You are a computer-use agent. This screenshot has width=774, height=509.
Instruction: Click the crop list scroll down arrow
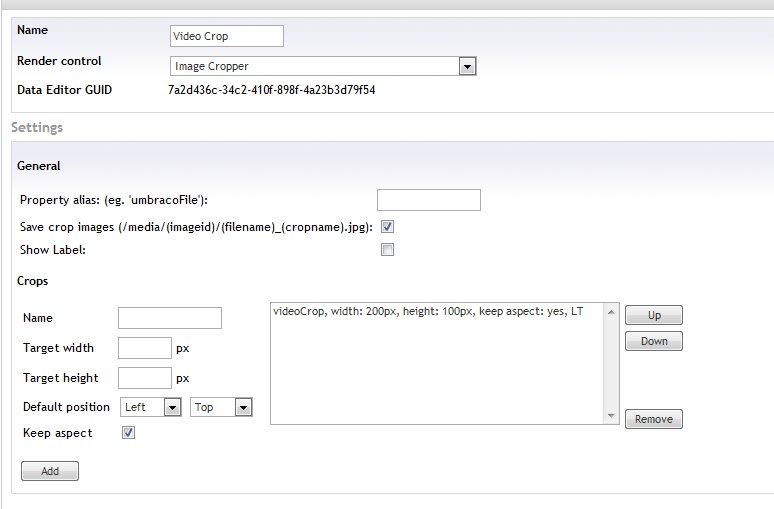click(x=611, y=415)
